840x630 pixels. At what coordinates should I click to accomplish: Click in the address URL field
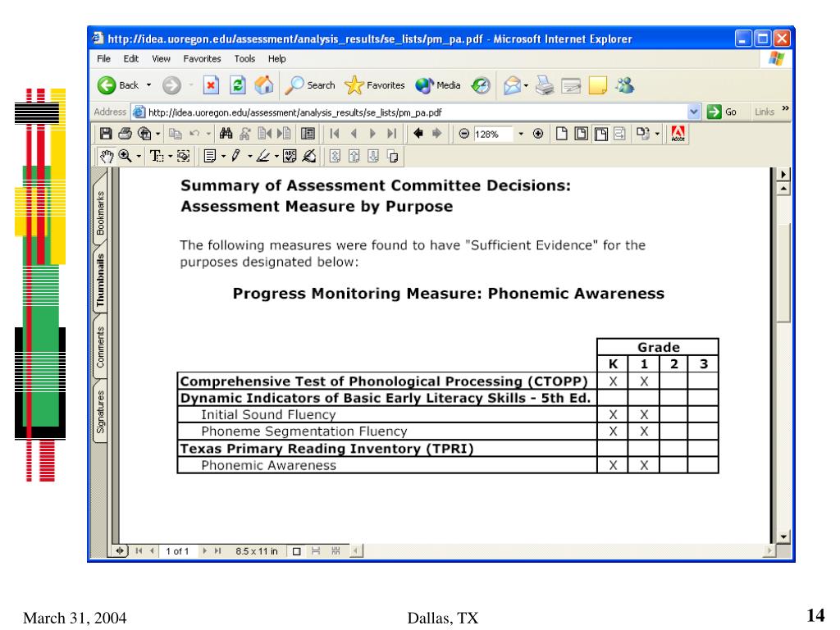click(x=409, y=112)
